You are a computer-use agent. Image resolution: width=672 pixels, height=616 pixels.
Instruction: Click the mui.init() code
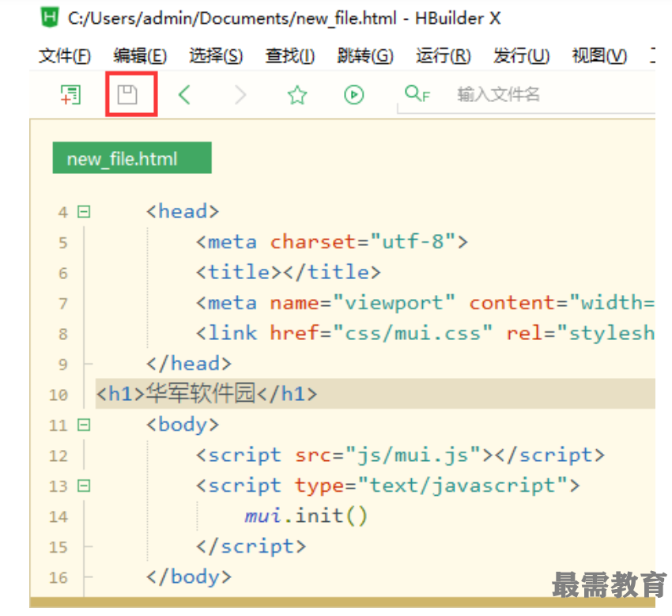(x=306, y=516)
